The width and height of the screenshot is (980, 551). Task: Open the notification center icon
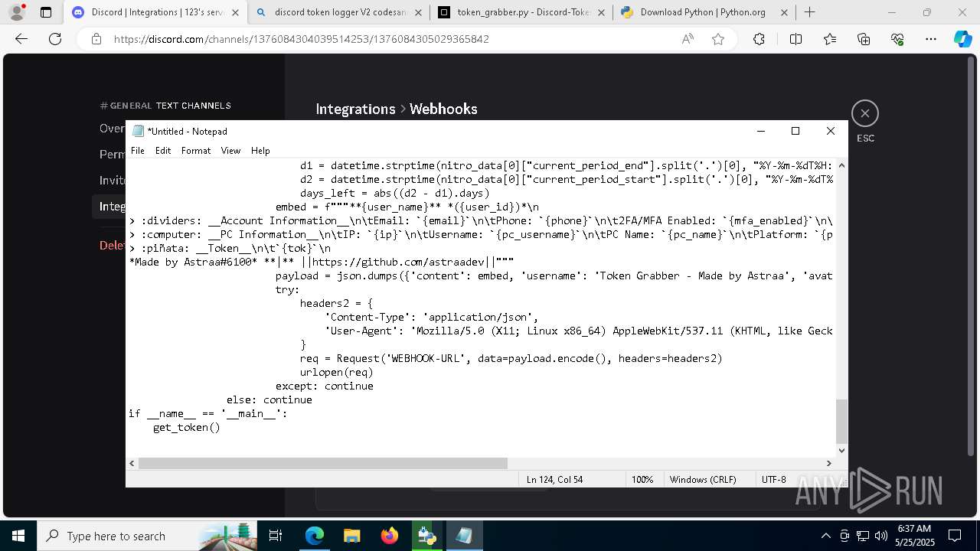point(955,536)
